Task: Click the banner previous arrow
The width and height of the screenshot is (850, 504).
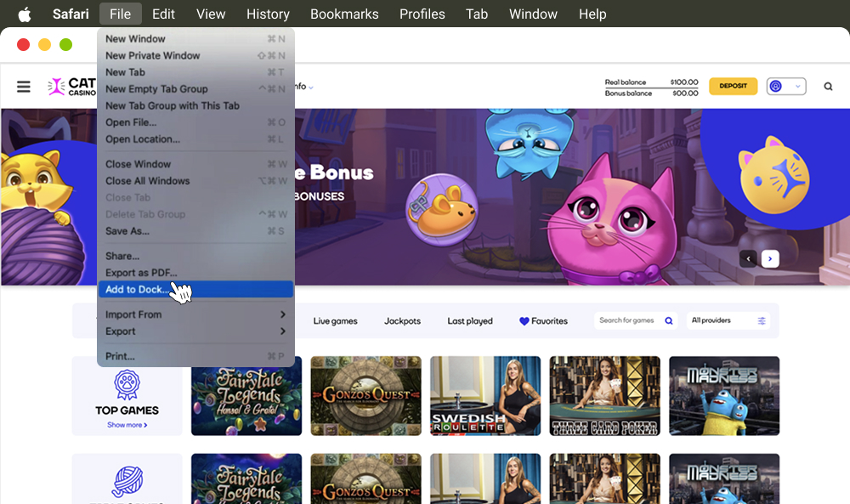Action: tap(748, 259)
